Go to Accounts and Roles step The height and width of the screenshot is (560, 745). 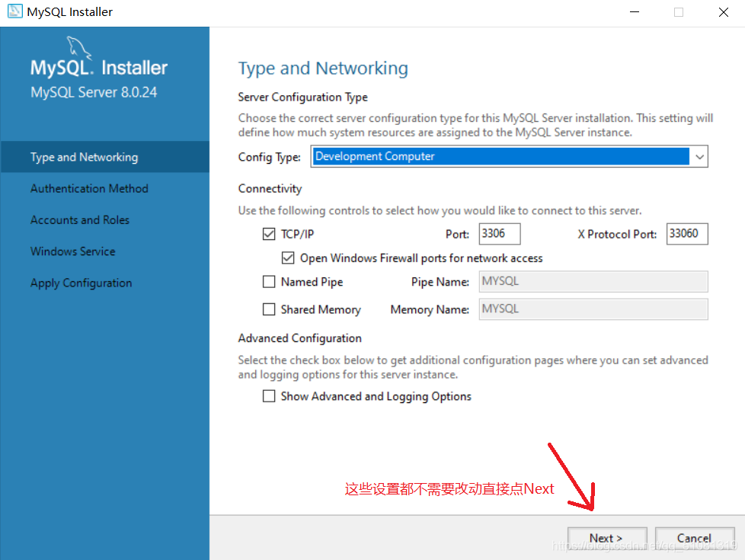click(80, 220)
